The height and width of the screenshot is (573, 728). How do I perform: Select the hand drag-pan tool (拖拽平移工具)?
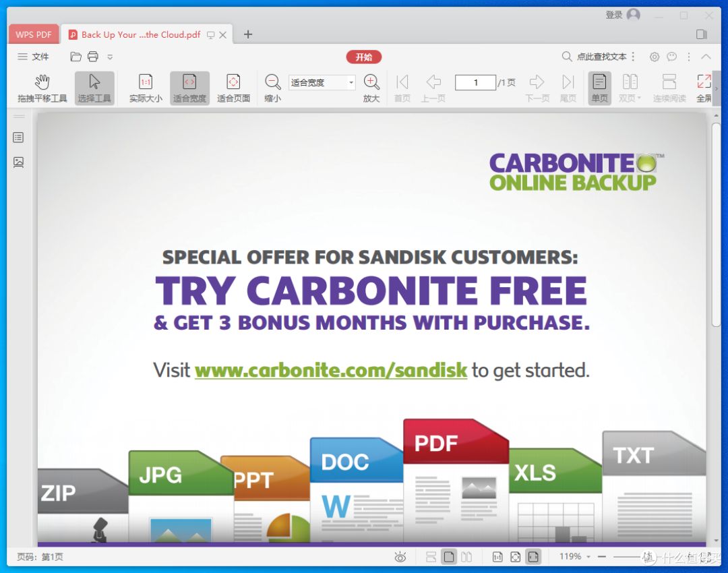(42, 88)
